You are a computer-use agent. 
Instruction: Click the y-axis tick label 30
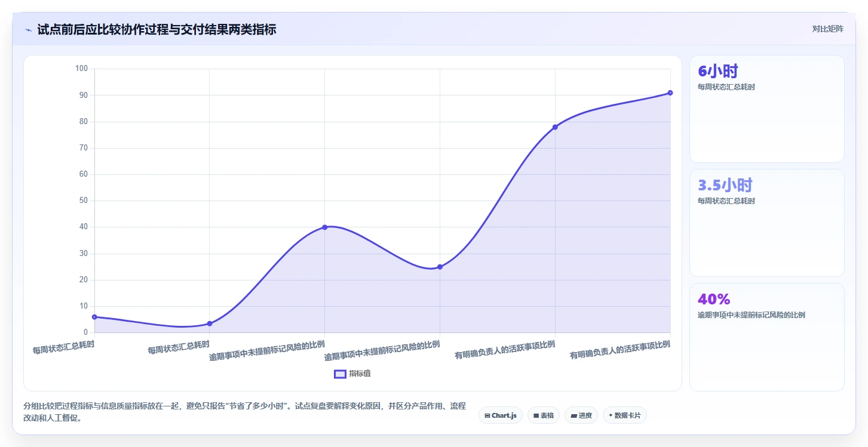pos(84,254)
